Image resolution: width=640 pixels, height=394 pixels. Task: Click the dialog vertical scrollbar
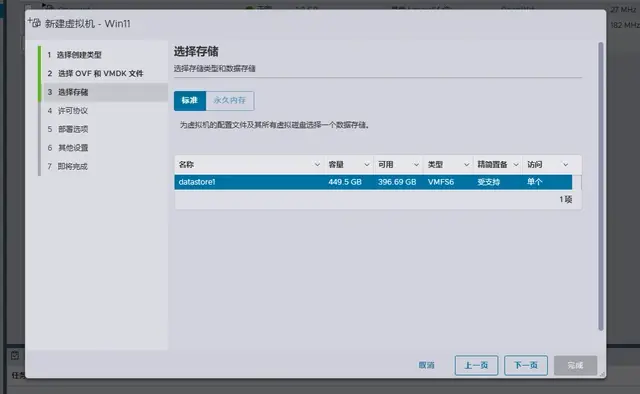tap(600, 186)
